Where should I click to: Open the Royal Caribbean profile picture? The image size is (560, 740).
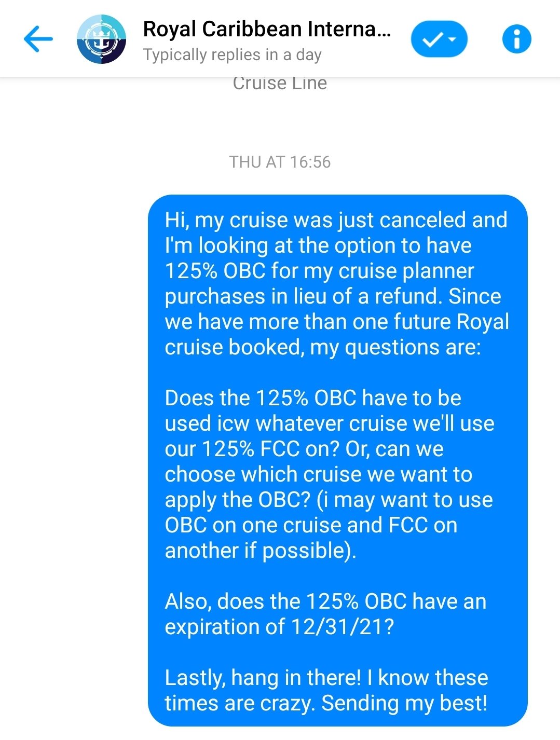pyautogui.click(x=101, y=39)
